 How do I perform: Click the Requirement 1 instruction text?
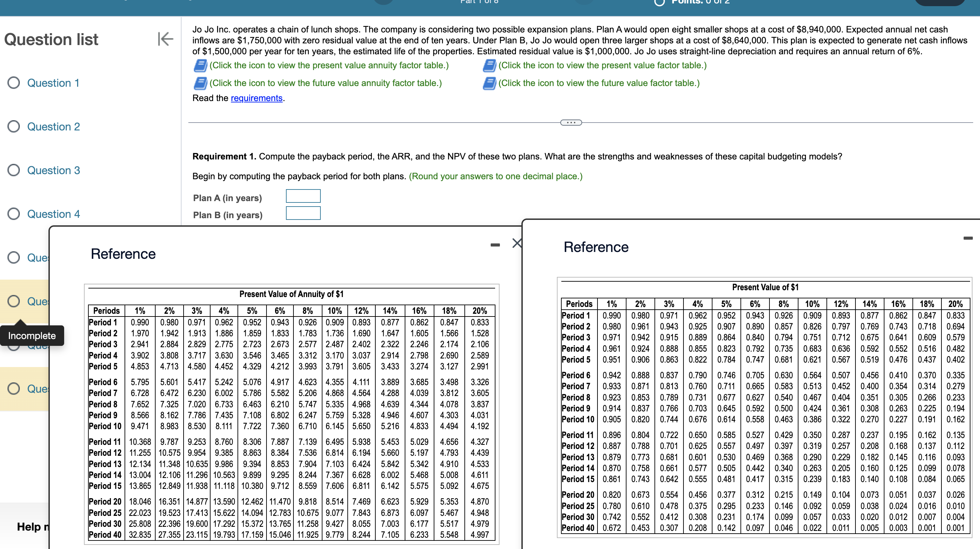[517, 156]
